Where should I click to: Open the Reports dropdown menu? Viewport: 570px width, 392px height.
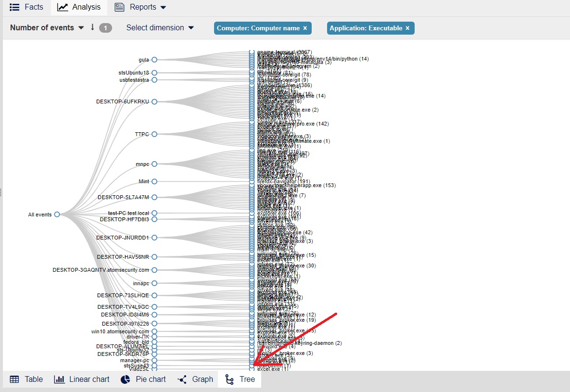tap(140, 7)
